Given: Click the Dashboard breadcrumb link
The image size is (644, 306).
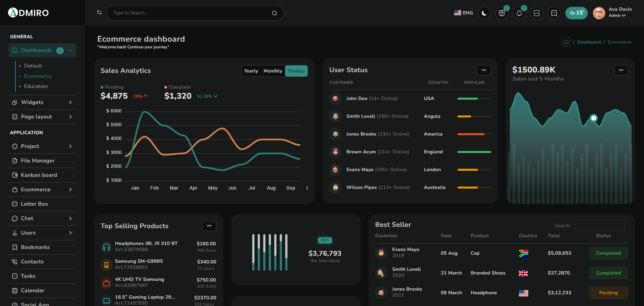Looking at the screenshot, I should [x=589, y=42].
